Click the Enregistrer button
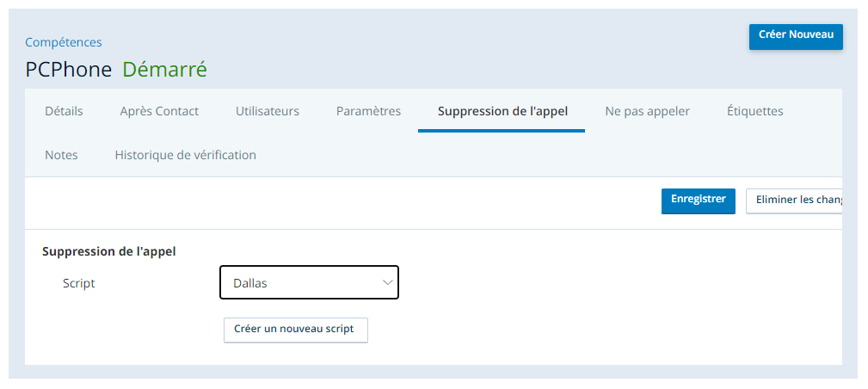Viewport: 868px width, 389px height. click(x=698, y=200)
